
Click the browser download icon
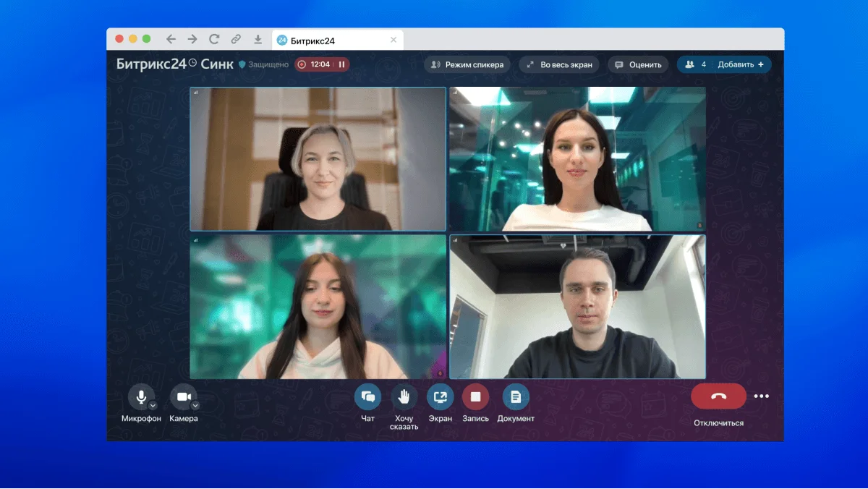click(x=258, y=40)
